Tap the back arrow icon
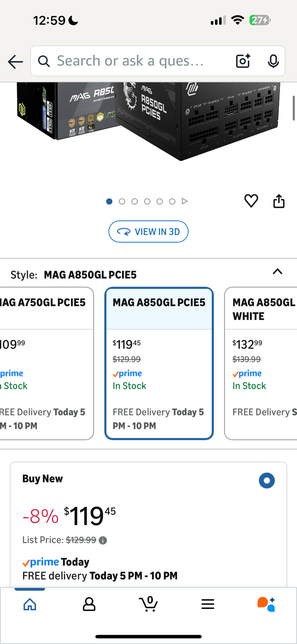 (x=15, y=61)
